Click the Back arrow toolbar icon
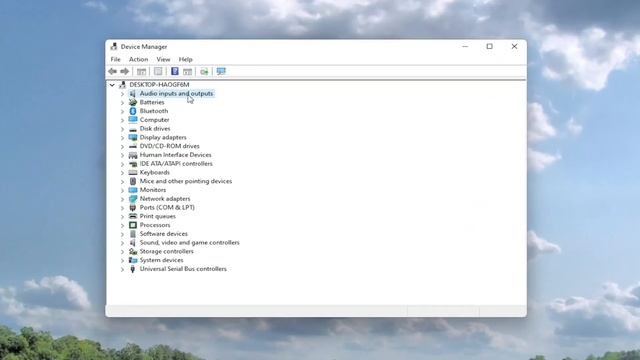The height and width of the screenshot is (360, 640). click(113, 71)
